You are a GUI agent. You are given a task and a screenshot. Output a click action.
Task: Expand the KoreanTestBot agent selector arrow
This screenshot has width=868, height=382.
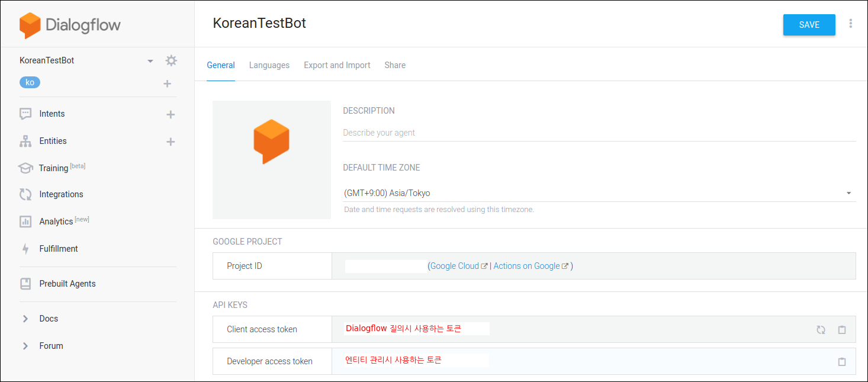pyautogui.click(x=150, y=61)
